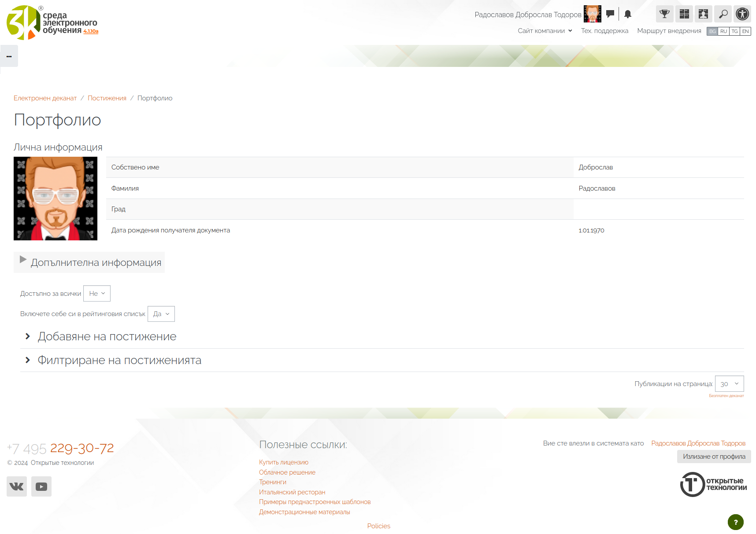Click the dashboard grid icon in header

pyautogui.click(x=684, y=14)
